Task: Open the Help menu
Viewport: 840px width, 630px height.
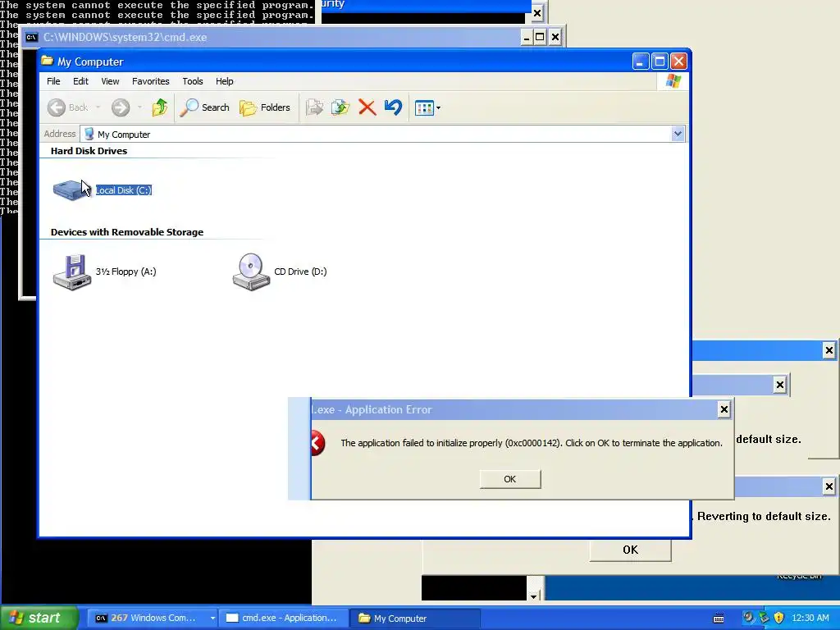Action: click(x=225, y=81)
